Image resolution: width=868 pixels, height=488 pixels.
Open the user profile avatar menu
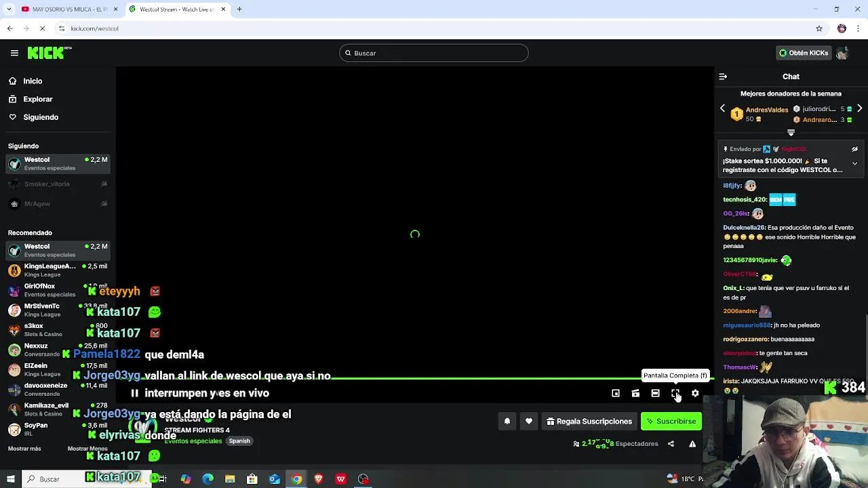(842, 53)
